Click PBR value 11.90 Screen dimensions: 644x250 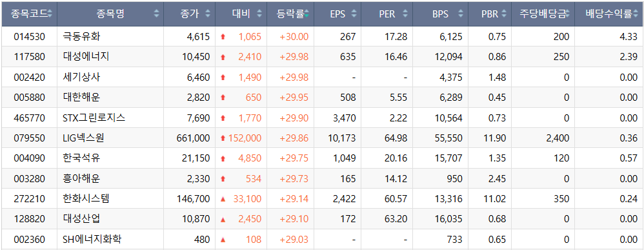click(x=495, y=138)
